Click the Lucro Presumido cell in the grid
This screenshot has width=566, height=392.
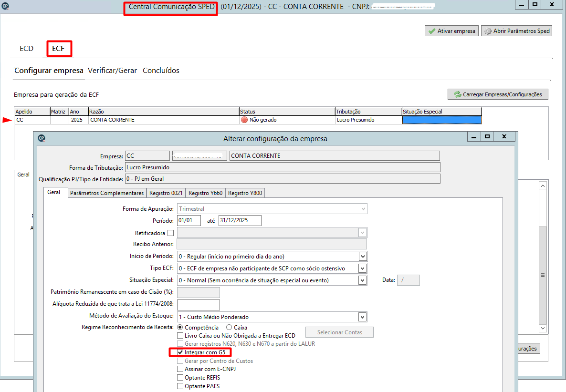click(x=368, y=120)
